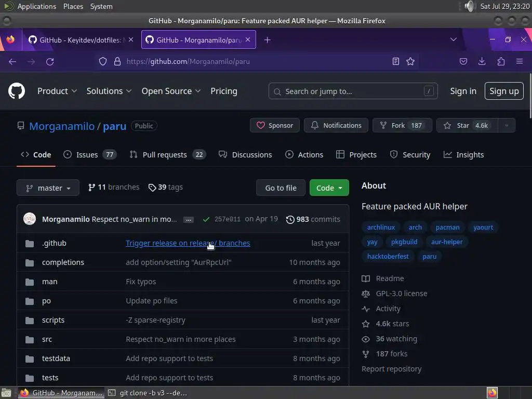This screenshot has height=399, width=532.
Task: Open a new tab with the plus icon
Action: [x=268, y=40]
